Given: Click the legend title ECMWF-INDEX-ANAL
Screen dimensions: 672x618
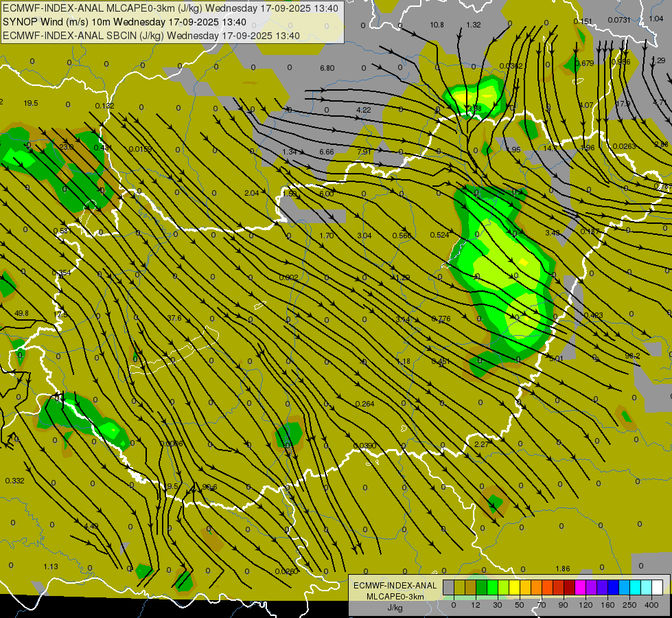Looking at the screenshot, I should click(395, 586).
